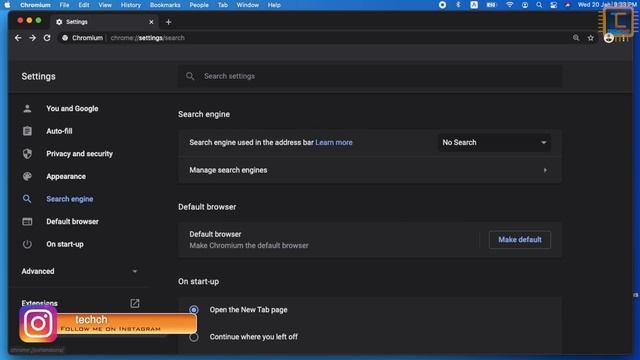Screen dimensions: 640x360
Task: Click the magnifier icon beside Search engine
Action: 27,199
